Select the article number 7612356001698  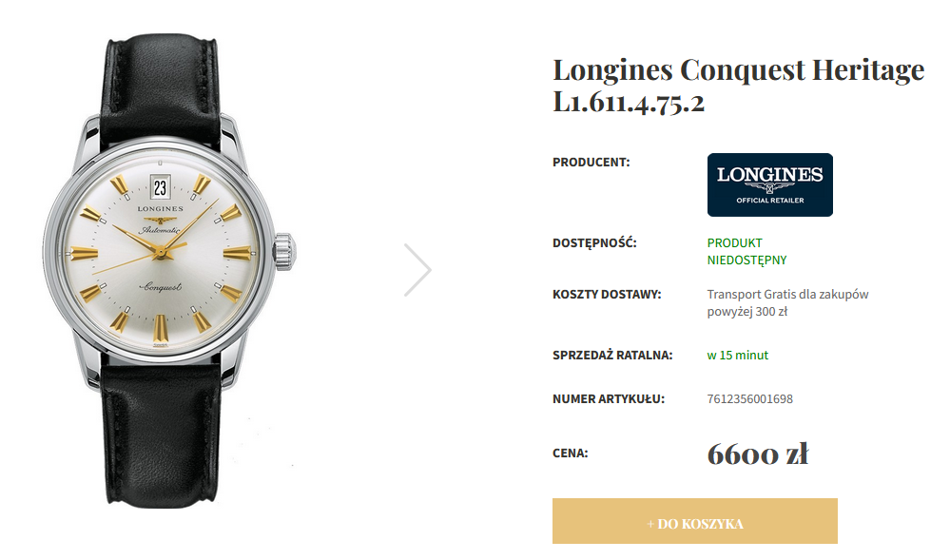750,398
